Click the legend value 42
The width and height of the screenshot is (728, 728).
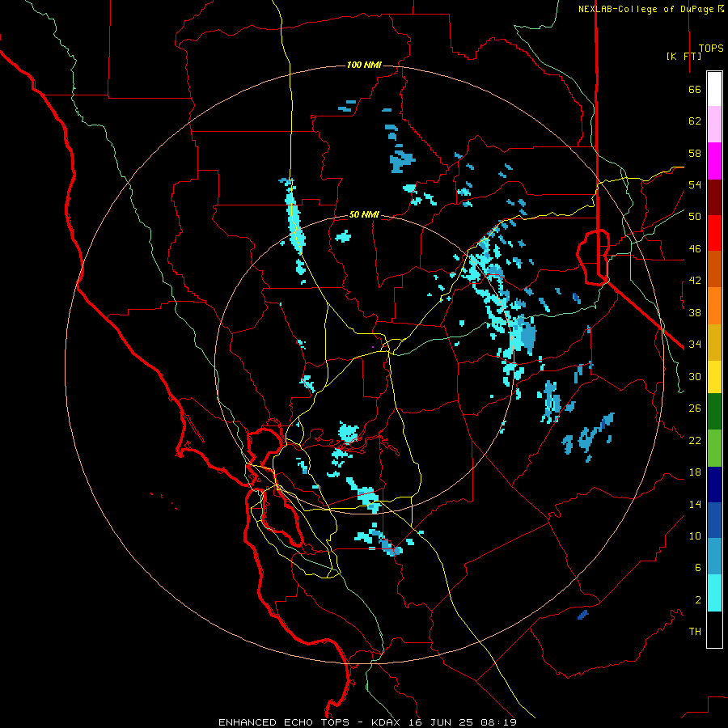pyautogui.click(x=695, y=281)
